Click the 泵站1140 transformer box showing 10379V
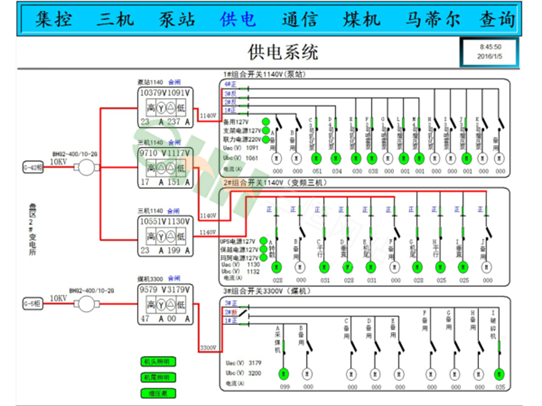542x406 pixels. [x=165, y=107]
